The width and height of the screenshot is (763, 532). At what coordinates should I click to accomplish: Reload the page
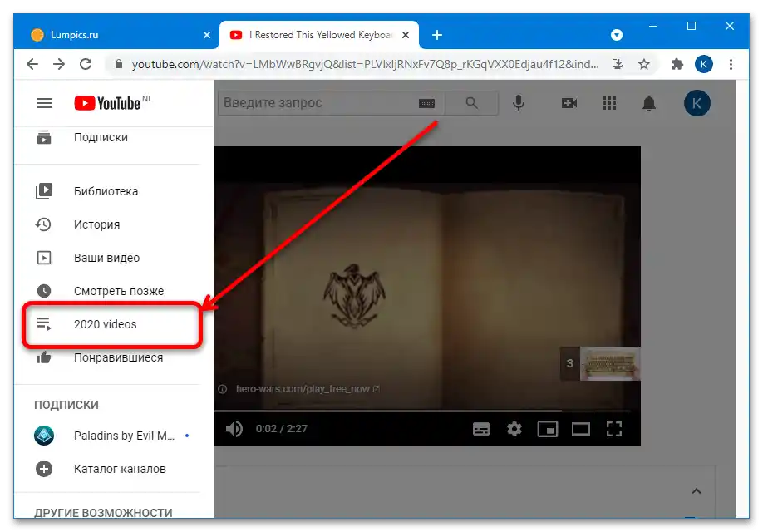(x=86, y=64)
